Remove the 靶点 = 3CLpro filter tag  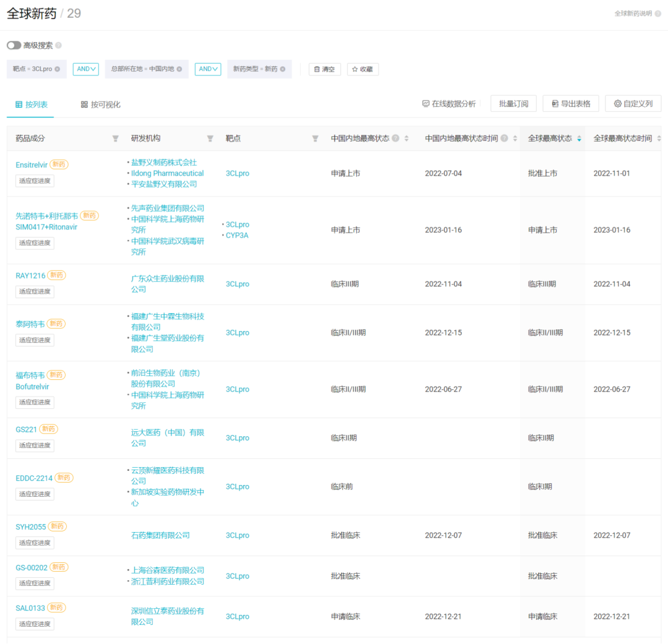tap(57, 69)
